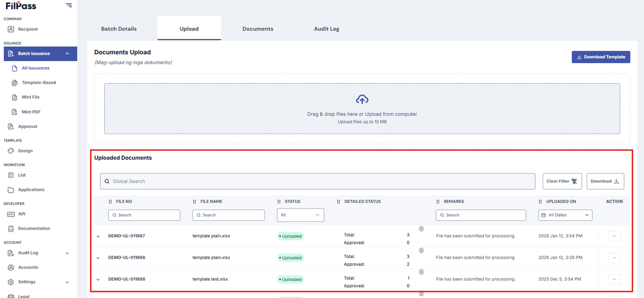644x298 pixels.
Task: Expand row DEMO-UL-011967 details
Action: tap(98, 236)
